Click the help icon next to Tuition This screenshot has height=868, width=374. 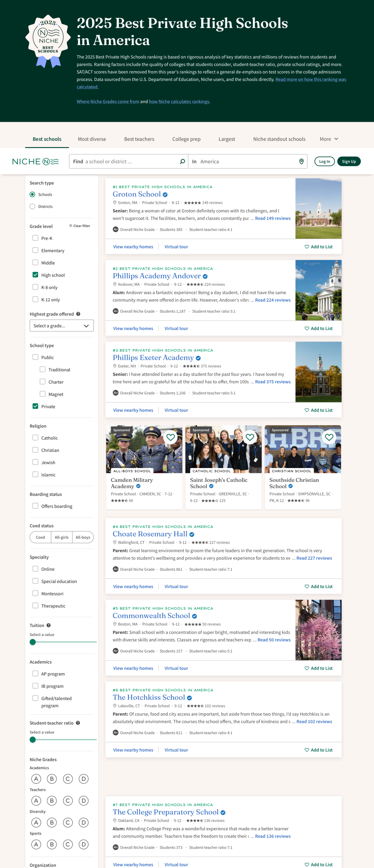click(x=48, y=625)
